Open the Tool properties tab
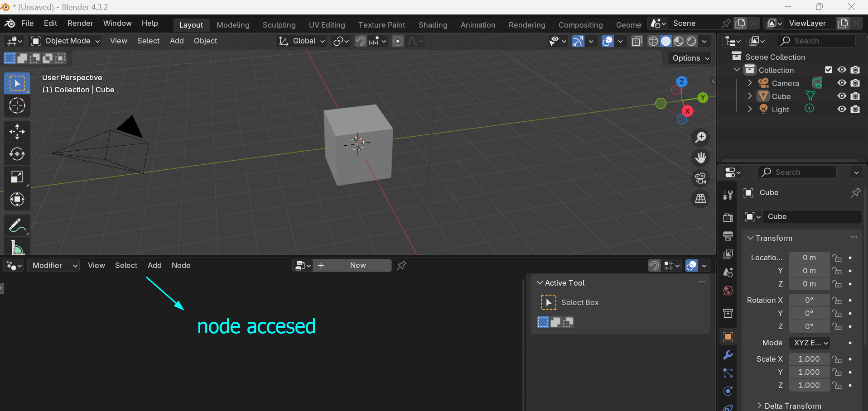This screenshot has height=411, width=868. 728,195
